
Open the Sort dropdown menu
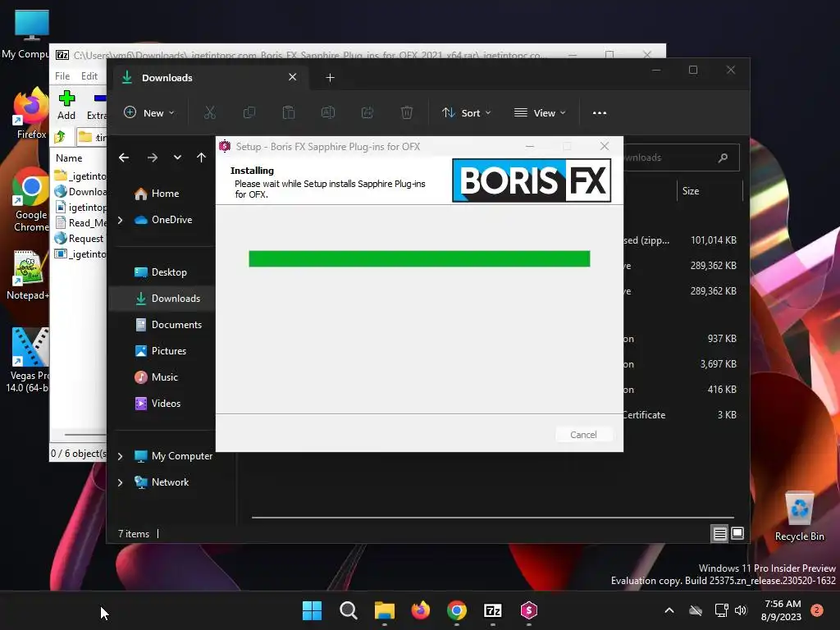click(466, 113)
